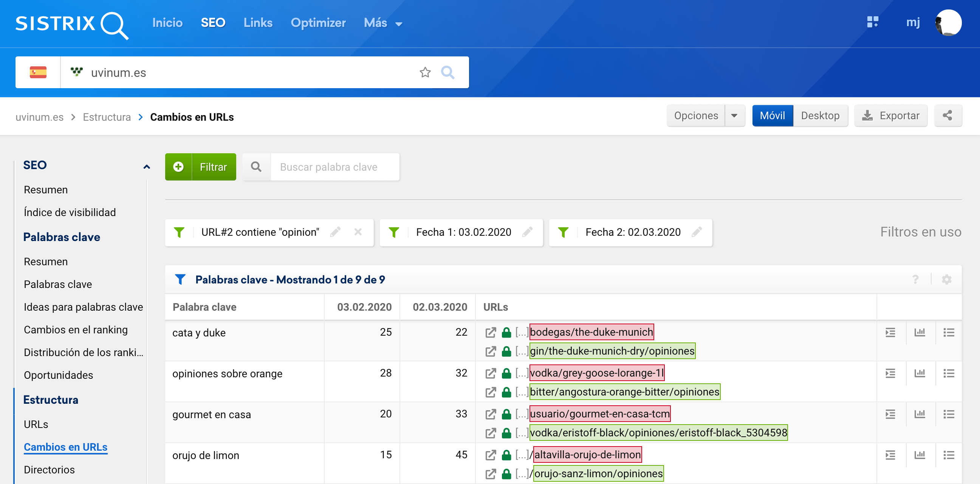This screenshot has width=980, height=484.
Task: Switch to Móvil data view
Action: click(772, 115)
